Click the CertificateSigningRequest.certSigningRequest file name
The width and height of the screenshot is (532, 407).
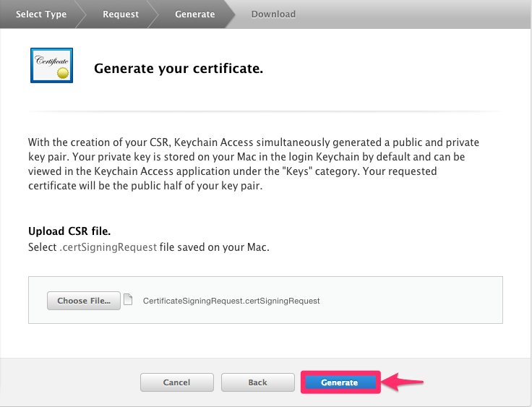[x=231, y=301]
